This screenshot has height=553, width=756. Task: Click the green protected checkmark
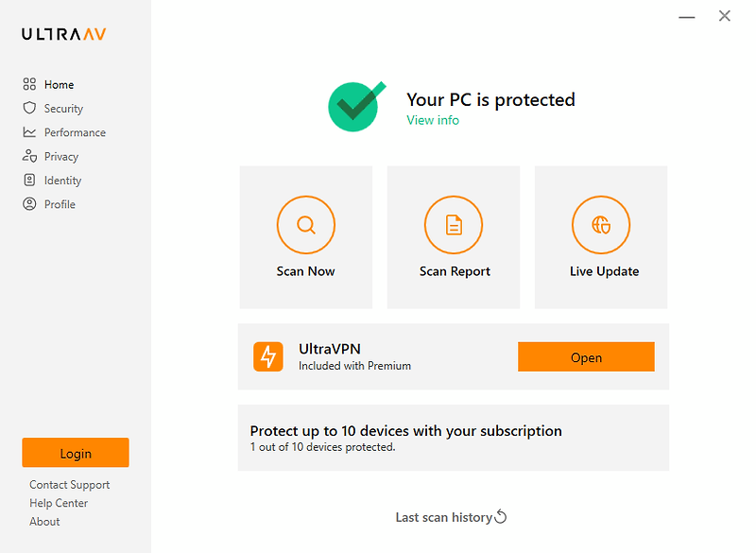[x=356, y=104]
